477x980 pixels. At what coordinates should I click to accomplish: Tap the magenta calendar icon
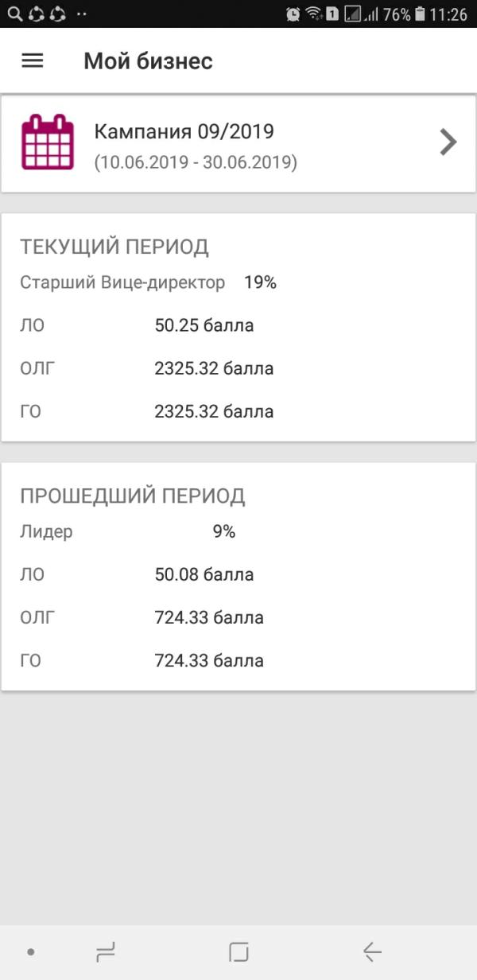[x=47, y=142]
